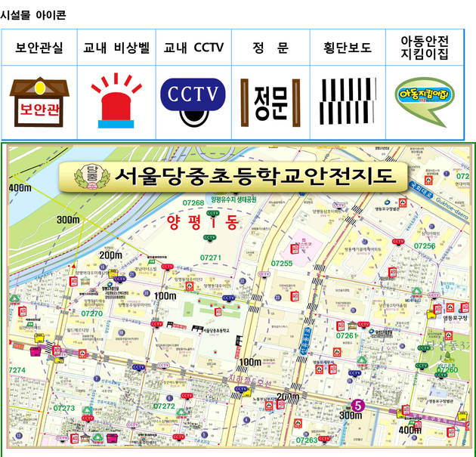Click postal code 07261
Viewport: 476px width, 457px height.
click(347, 335)
